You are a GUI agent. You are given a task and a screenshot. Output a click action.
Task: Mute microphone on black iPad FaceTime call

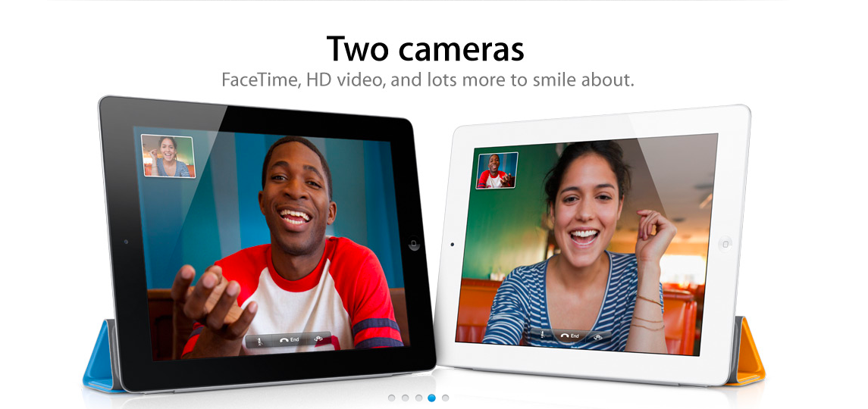(260, 340)
